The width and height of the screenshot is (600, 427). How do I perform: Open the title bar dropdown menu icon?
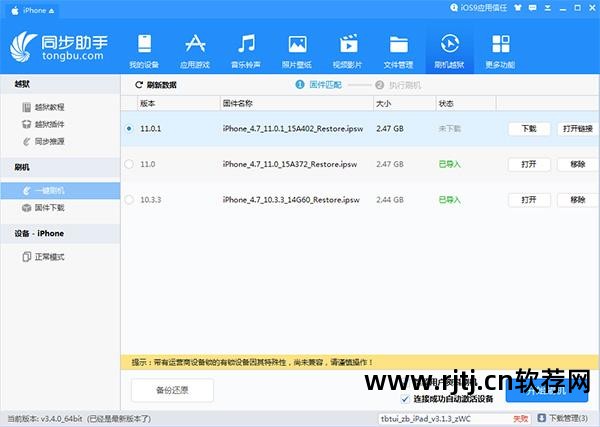(548, 8)
